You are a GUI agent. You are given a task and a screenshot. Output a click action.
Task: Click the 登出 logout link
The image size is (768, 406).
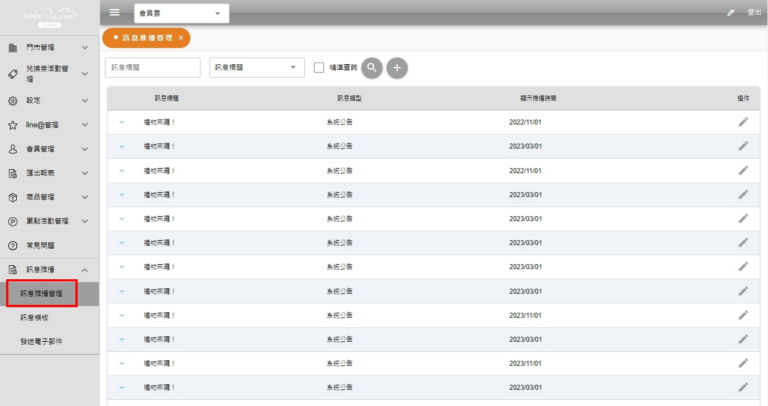(x=754, y=13)
